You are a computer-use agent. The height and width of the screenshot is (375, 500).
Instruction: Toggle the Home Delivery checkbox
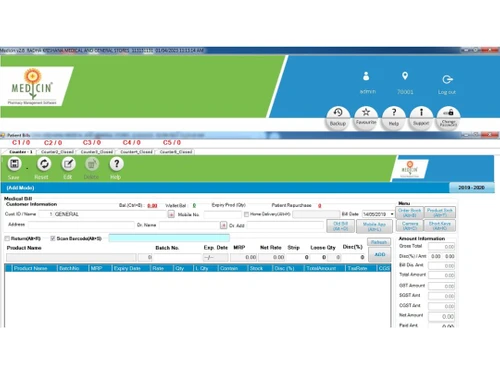pyautogui.click(x=246, y=214)
